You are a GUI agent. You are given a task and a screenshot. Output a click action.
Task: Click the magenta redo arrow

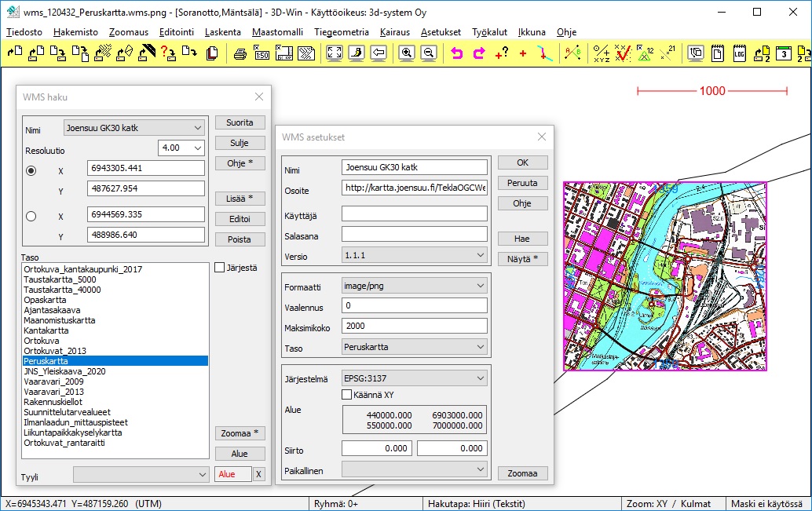(x=479, y=53)
